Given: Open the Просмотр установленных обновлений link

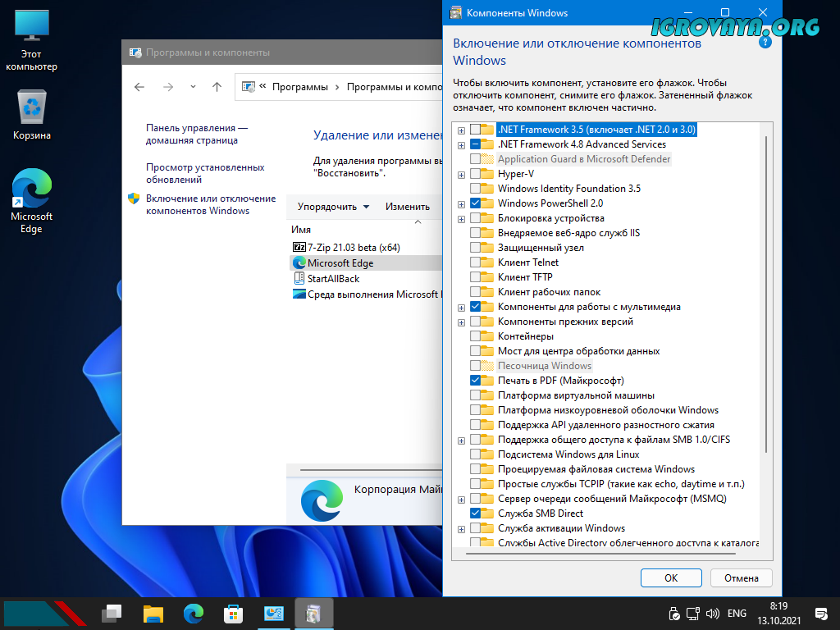Looking at the screenshot, I should [x=205, y=173].
